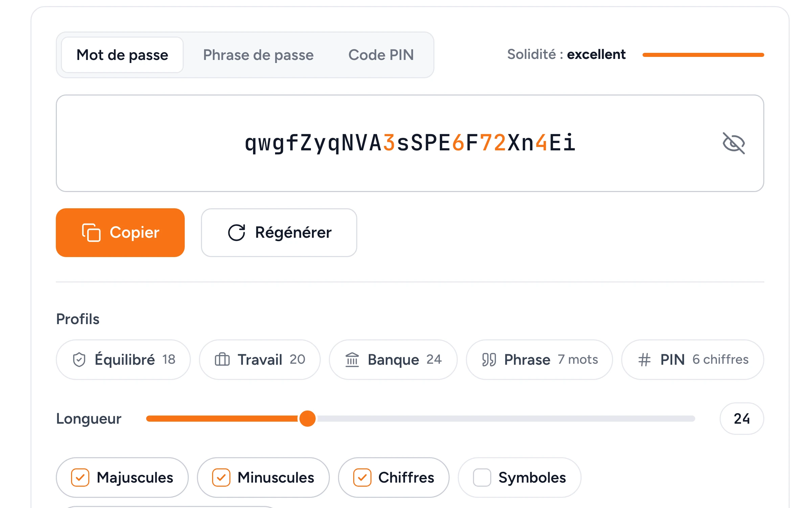Click the briefcase icon on the Travail profile
This screenshot has height=508, width=812.
(222, 359)
